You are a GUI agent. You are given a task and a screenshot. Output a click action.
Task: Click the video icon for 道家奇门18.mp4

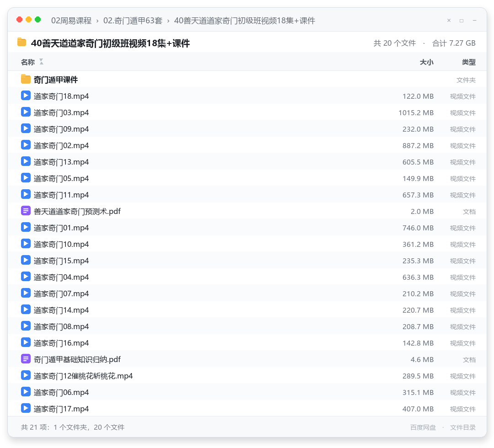[26, 96]
